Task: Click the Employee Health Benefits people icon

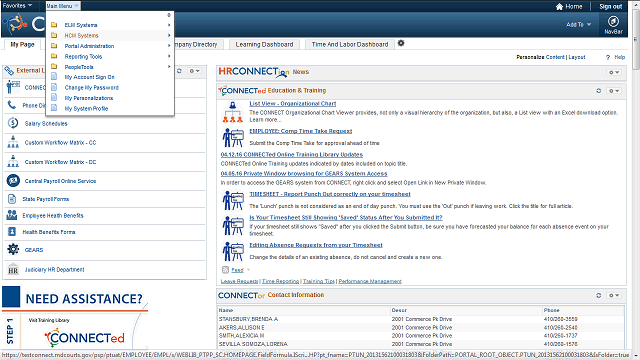Action: tap(12, 215)
